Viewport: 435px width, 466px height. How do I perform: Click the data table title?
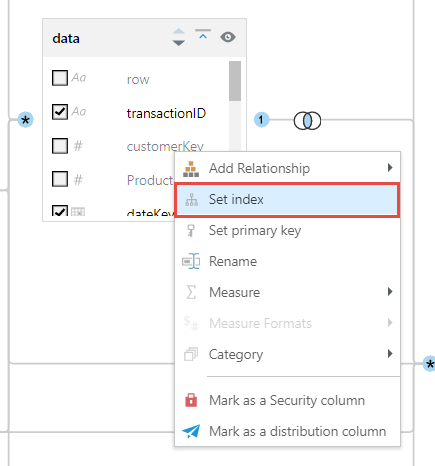tap(66, 38)
